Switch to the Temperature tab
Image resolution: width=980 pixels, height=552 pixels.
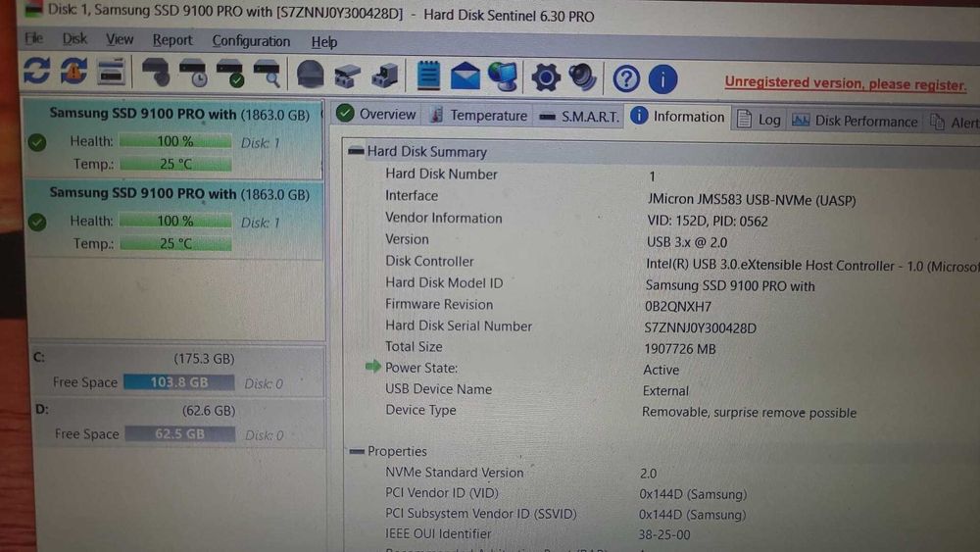(479, 115)
